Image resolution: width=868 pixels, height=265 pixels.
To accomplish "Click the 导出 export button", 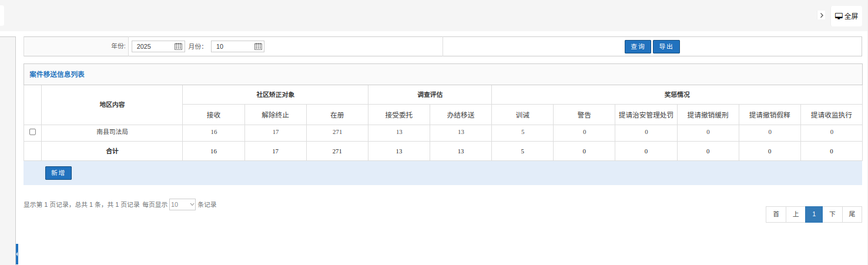I will tap(666, 46).
